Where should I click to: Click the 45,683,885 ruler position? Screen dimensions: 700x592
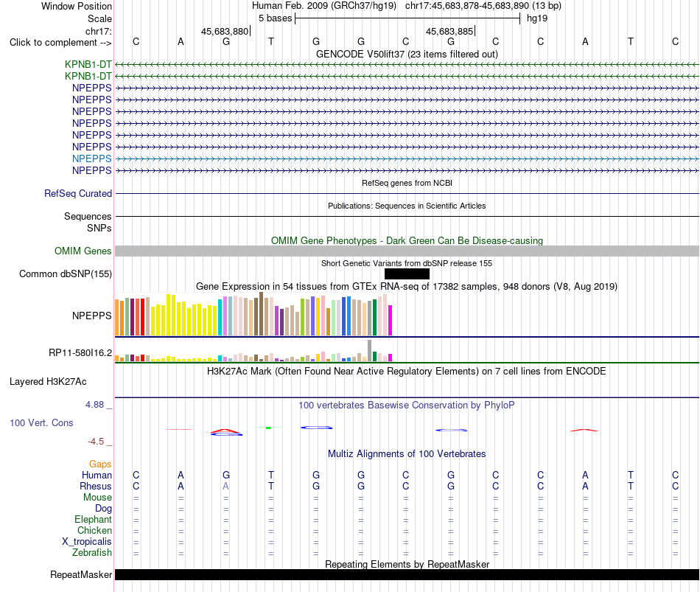(x=449, y=31)
